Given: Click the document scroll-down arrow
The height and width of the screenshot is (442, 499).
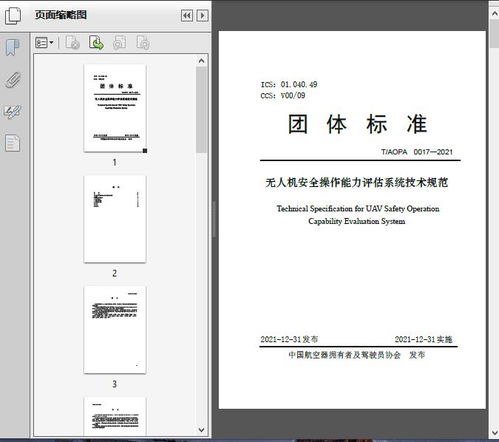Looking at the screenshot, I should click(495, 433).
